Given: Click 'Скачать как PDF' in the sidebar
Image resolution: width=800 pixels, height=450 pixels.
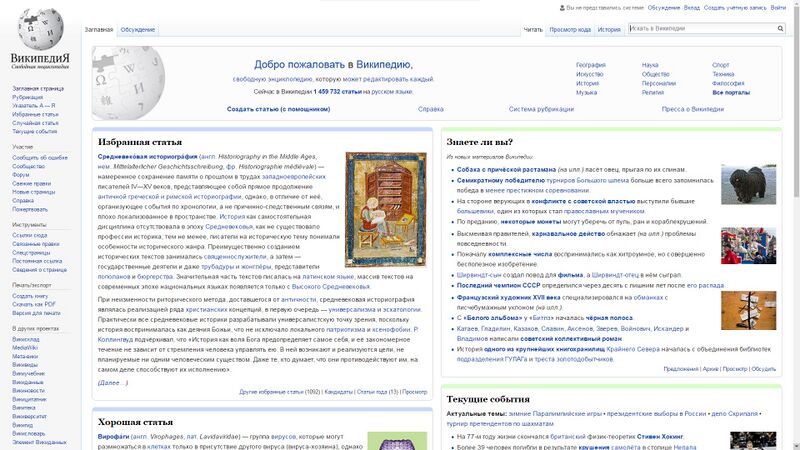Looking at the screenshot, I should click(x=34, y=305).
